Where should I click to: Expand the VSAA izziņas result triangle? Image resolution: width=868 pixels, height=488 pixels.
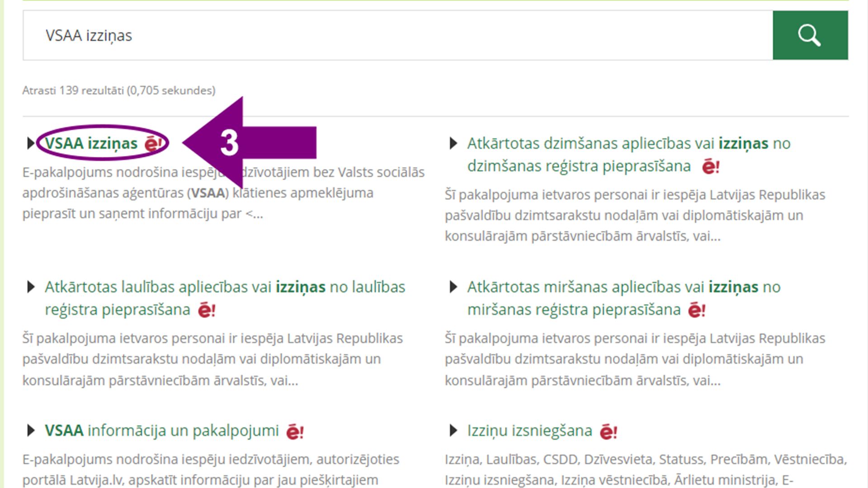pos(30,143)
